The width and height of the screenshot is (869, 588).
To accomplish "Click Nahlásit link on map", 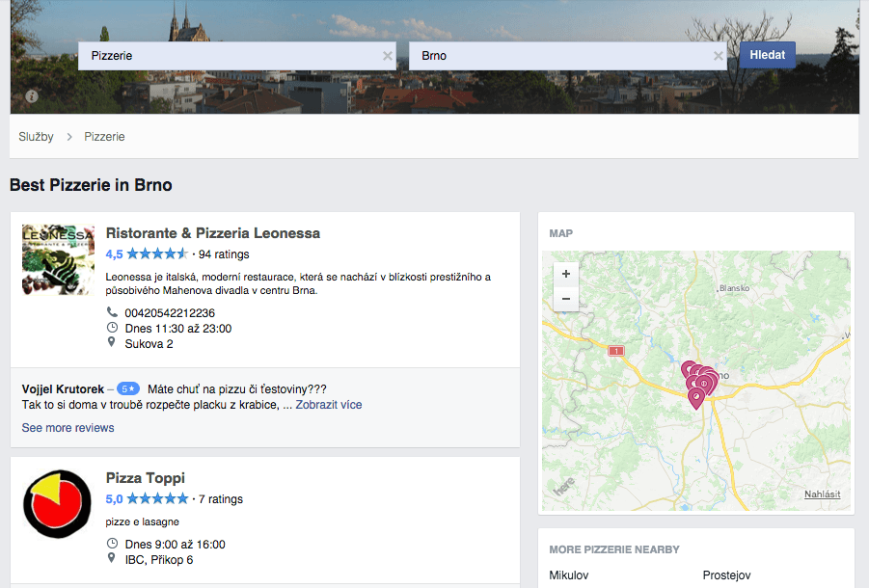I will [823, 494].
